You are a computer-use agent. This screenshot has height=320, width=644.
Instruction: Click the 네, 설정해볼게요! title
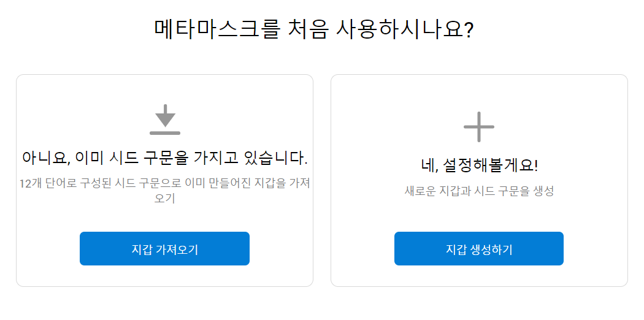(479, 166)
